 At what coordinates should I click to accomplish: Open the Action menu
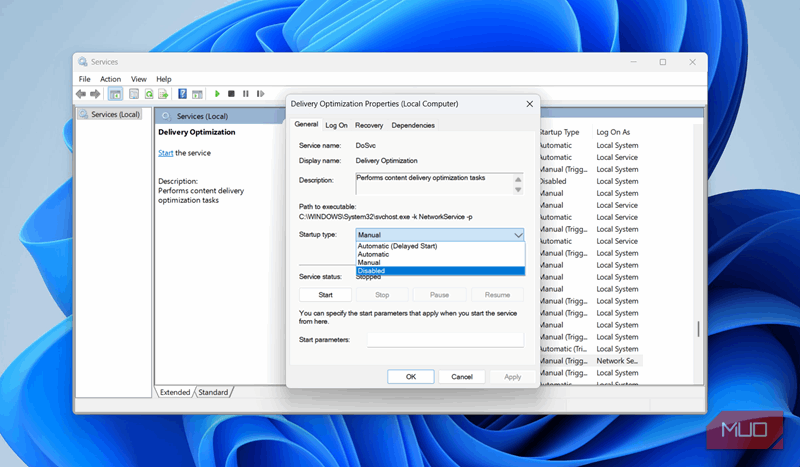click(x=110, y=79)
